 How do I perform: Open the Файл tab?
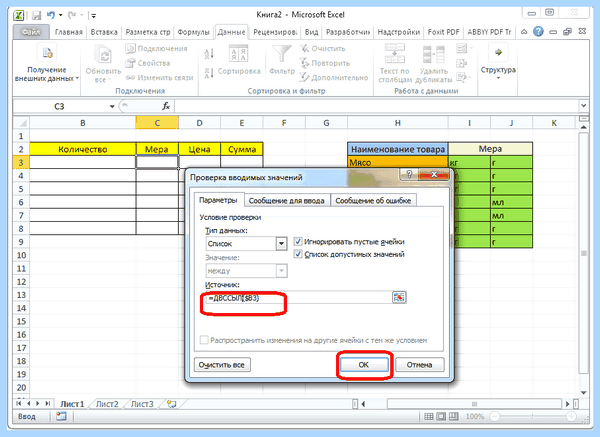click(x=31, y=32)
